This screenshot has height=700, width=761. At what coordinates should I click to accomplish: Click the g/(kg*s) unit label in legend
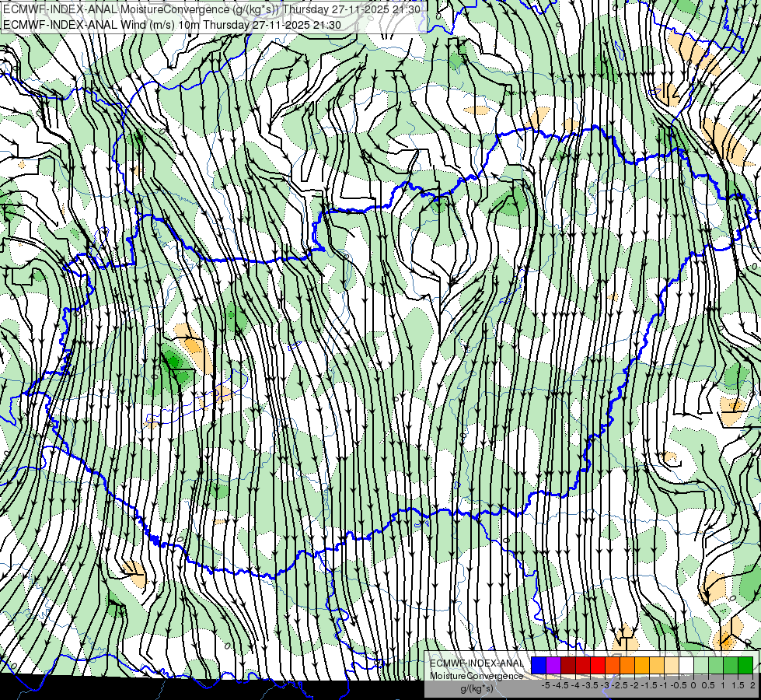click(477, 689)
